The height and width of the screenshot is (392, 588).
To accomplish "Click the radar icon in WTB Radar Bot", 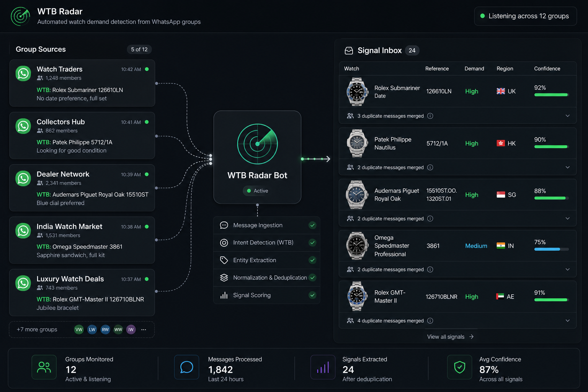I will coord(258,144).
